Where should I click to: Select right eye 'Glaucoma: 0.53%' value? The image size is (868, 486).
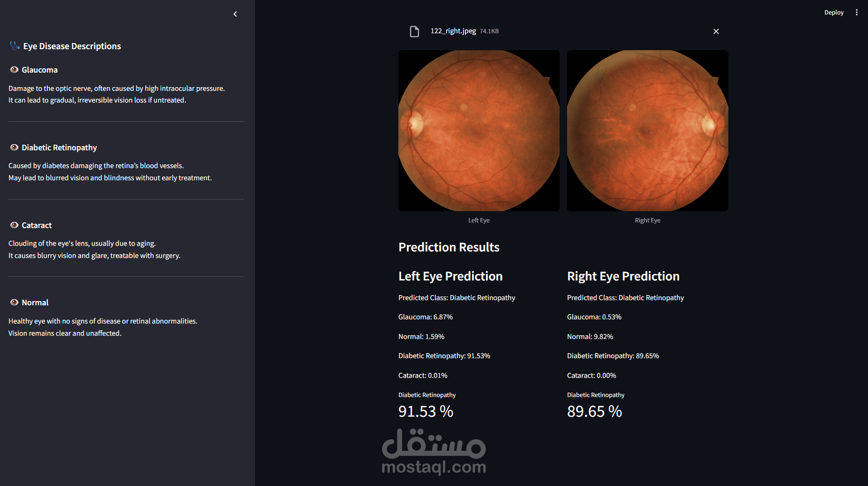pyautogui.click(x=594, y=317)
